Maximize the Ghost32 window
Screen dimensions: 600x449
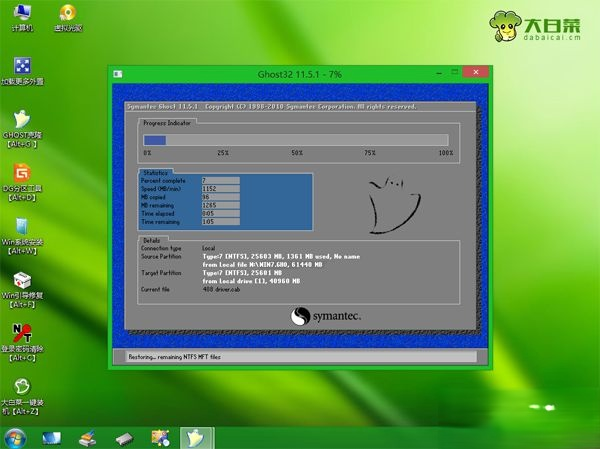coord(455,72)
